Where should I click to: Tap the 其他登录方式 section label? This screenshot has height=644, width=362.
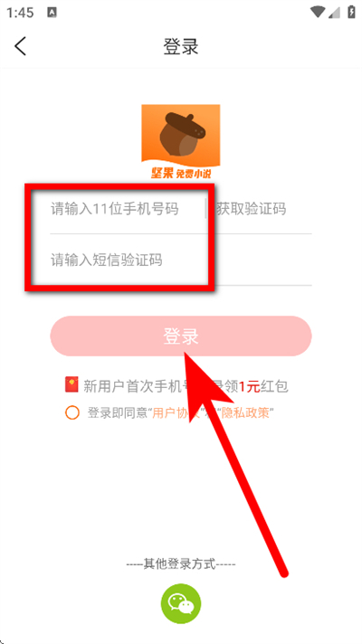(x=181, y=563)
